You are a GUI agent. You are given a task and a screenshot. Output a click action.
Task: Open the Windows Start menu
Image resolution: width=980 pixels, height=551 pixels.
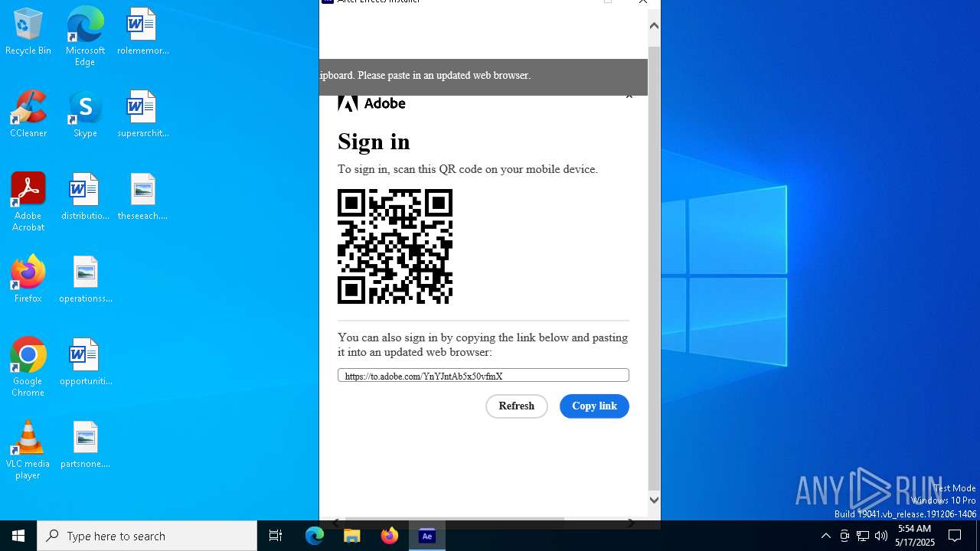pyautogui.click(x=18, y=536)
